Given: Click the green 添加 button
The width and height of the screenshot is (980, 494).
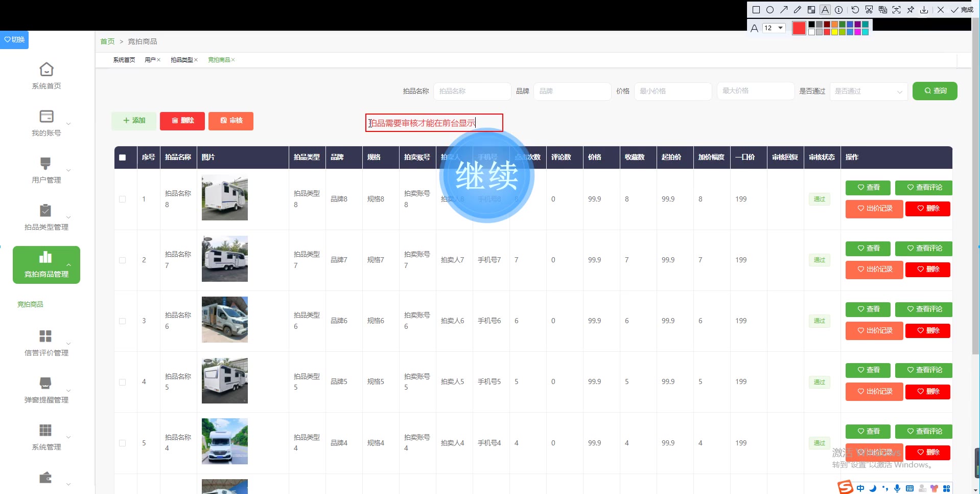Looking at the screenshot, I should click(134, 121).
